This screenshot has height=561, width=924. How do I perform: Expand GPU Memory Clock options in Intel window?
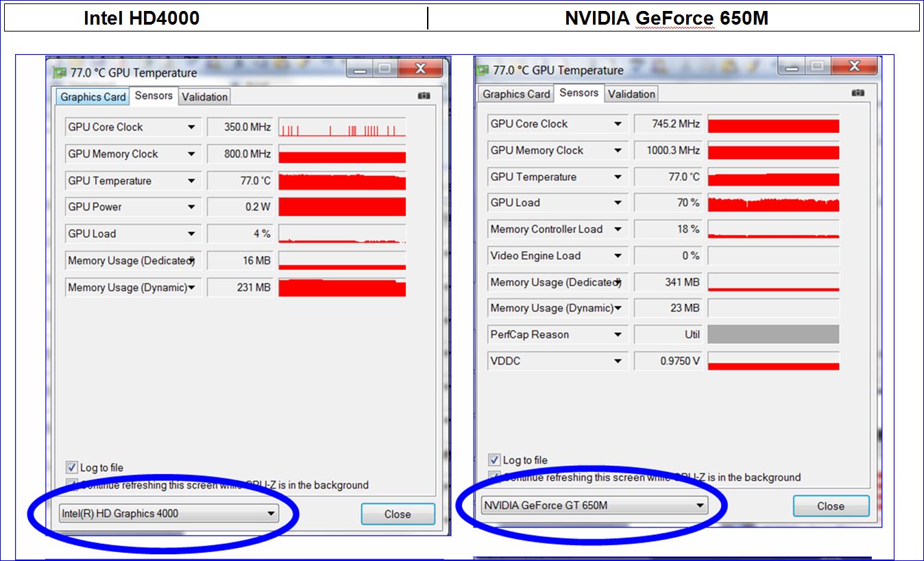pos(191,154)
